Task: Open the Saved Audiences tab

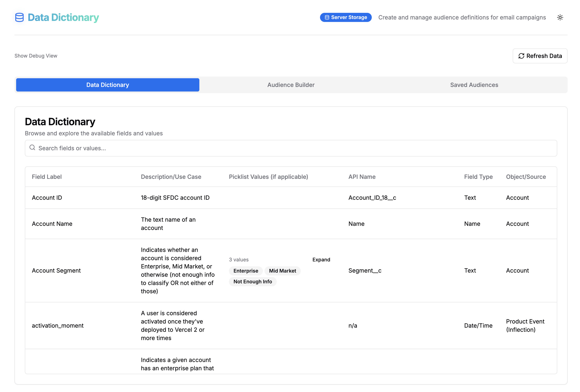Action: [474, 85]
